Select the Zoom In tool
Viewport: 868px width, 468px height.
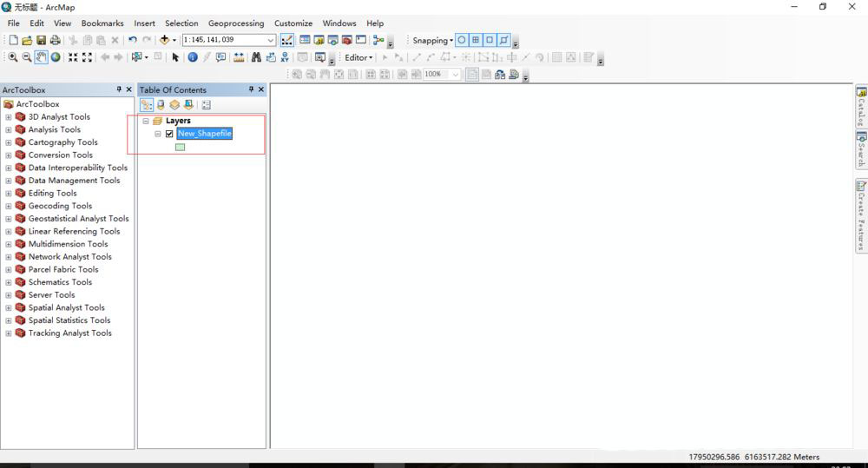(x=12, y=57)
